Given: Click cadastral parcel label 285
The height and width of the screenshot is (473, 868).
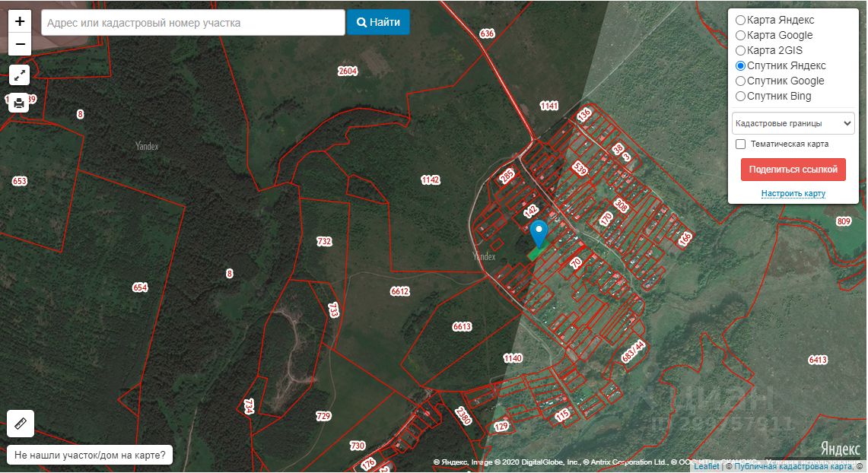Looking at the screenshot, I should click(507, 176).
